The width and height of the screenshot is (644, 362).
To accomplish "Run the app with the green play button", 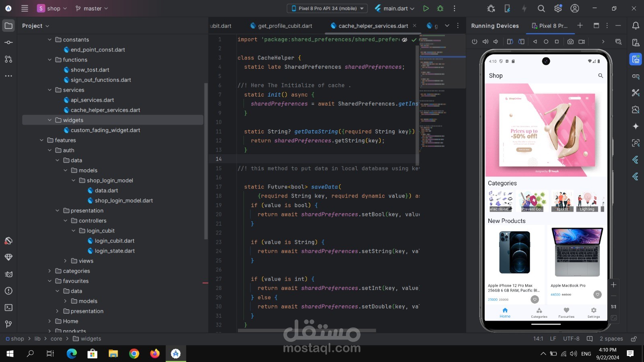I will 426,8.
